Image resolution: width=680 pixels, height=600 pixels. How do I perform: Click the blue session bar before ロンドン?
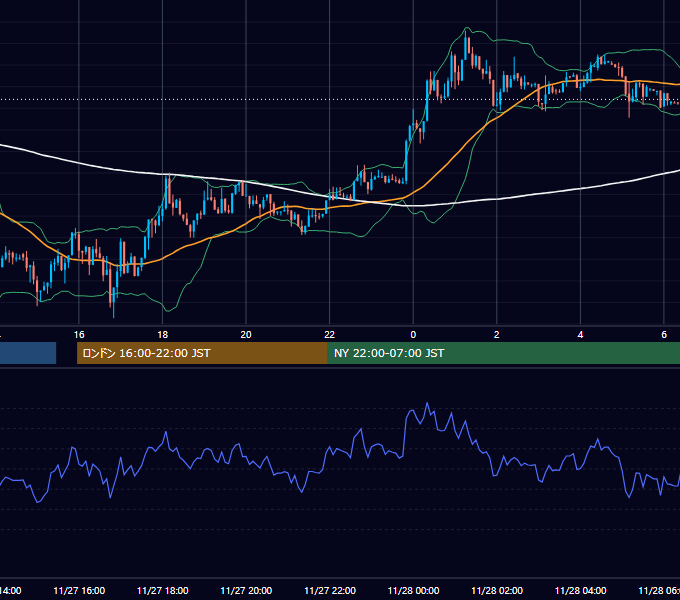click(28, 353)
